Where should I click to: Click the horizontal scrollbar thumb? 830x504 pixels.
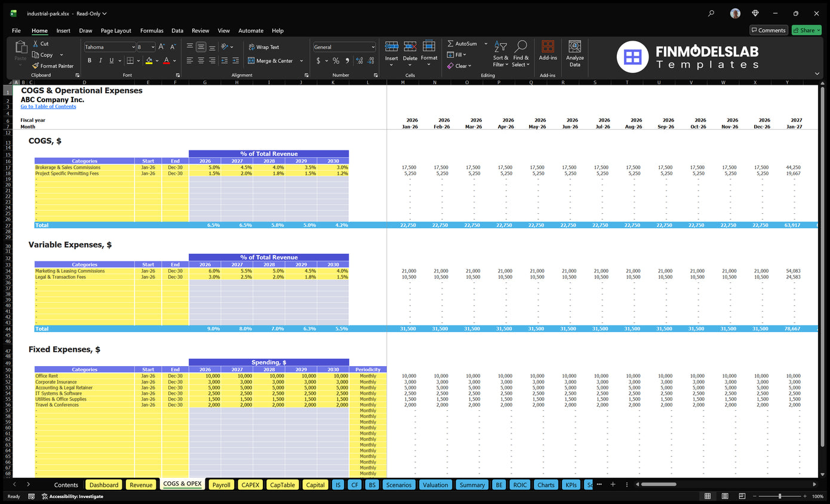click(659, 484)
